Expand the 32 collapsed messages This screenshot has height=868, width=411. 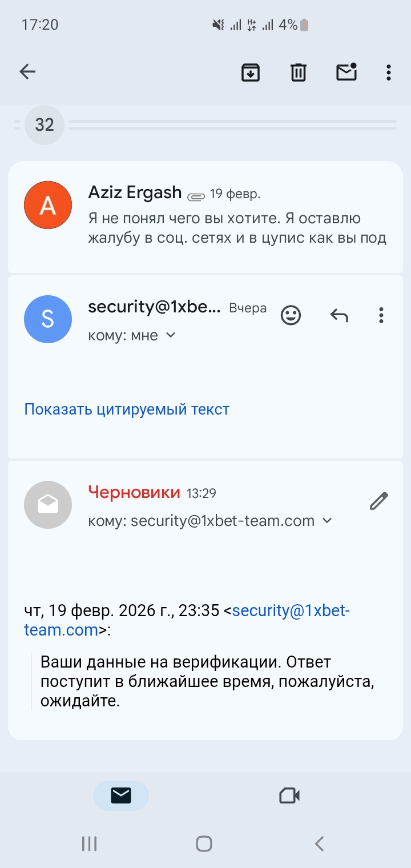(x=45, y=124)
